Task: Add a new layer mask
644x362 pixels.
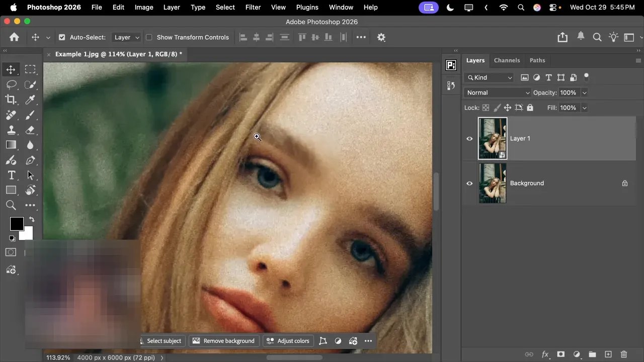Action: 560,354
